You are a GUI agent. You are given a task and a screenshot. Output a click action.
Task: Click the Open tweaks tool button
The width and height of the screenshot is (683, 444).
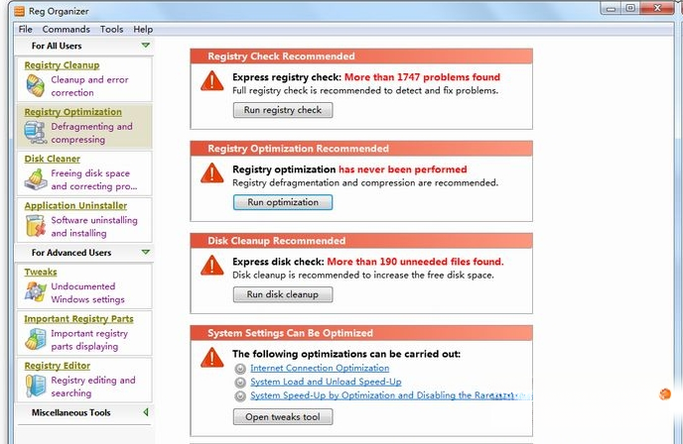(283, 417)
